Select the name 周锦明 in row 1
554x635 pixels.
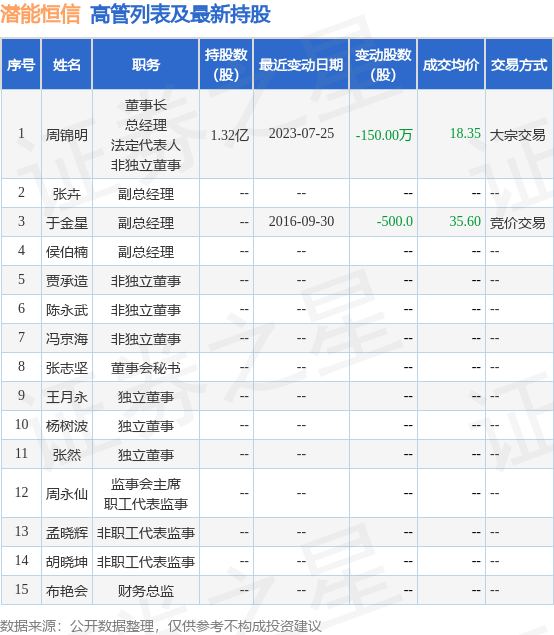pos(67,135)
